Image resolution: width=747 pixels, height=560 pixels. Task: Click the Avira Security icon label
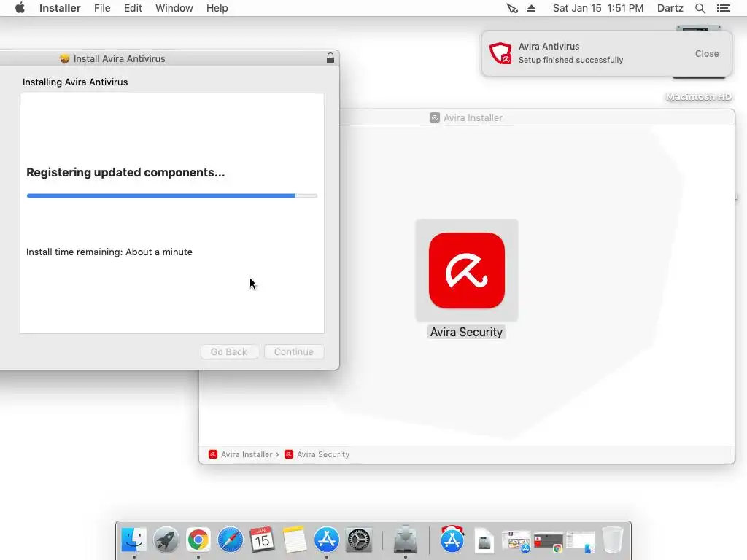466,332
